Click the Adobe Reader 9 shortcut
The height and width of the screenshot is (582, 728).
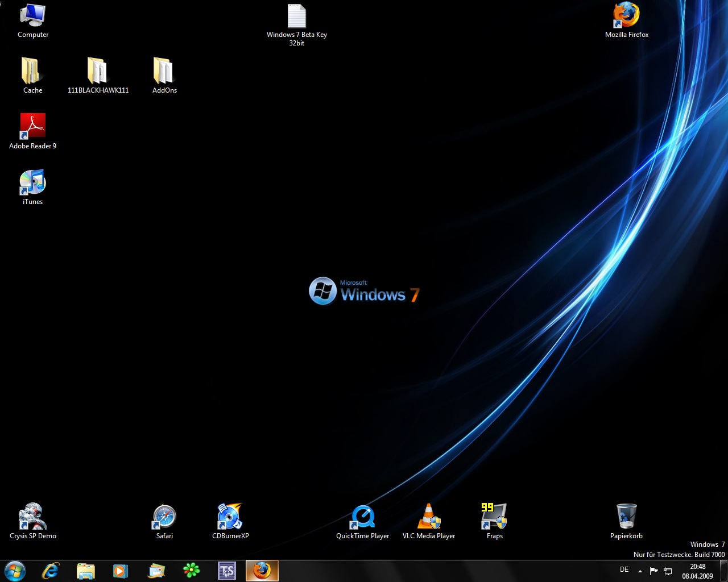pyautogui.click(x=32, y=131)
